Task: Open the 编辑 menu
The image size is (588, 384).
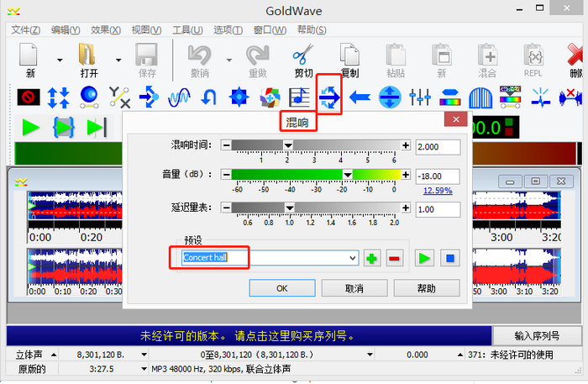Action: point(66,30)
